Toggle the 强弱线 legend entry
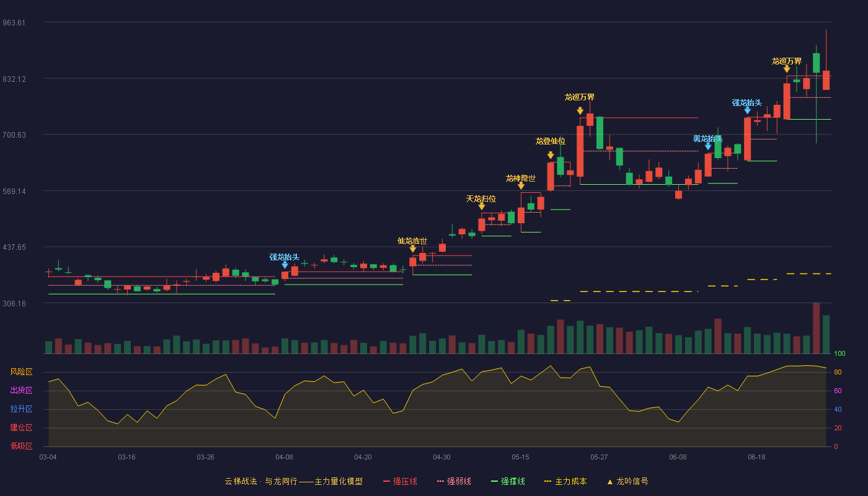The width and height of the screenshot is (868, 496). (454, 481)
